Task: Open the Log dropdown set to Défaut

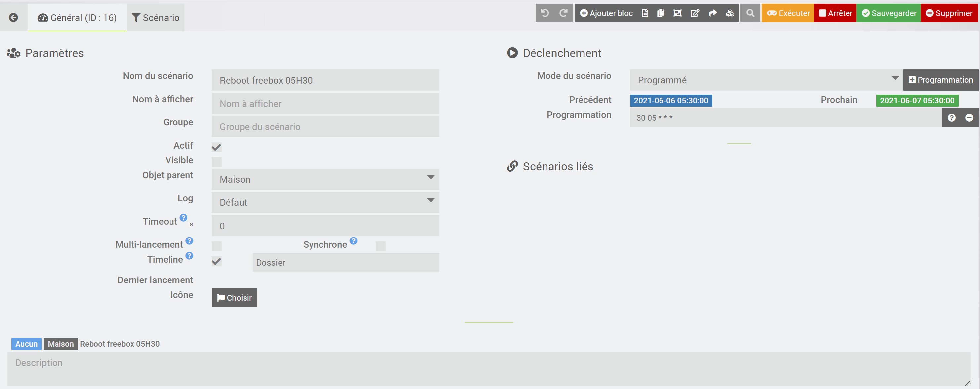Action: tap(325, 203)
